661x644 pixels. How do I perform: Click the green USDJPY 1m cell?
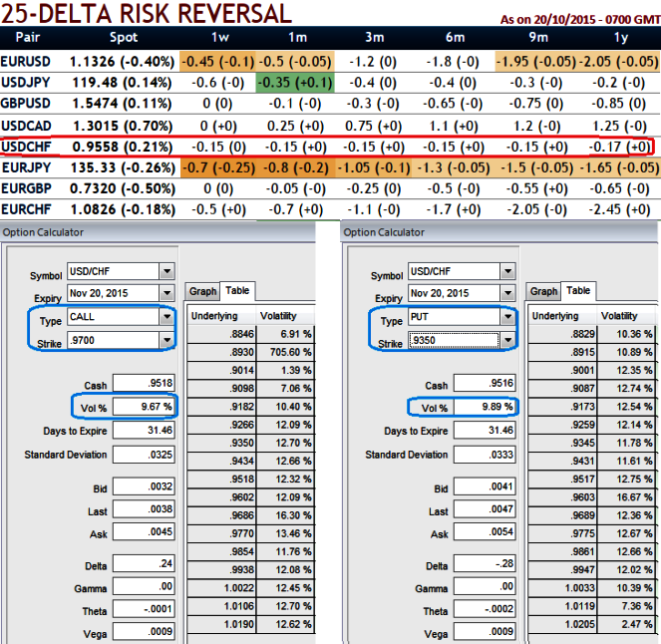click(295, 81)
